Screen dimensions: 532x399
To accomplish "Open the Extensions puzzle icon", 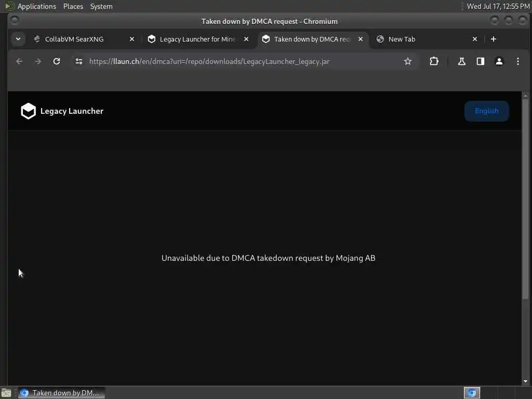I will [x=434, y=61].
